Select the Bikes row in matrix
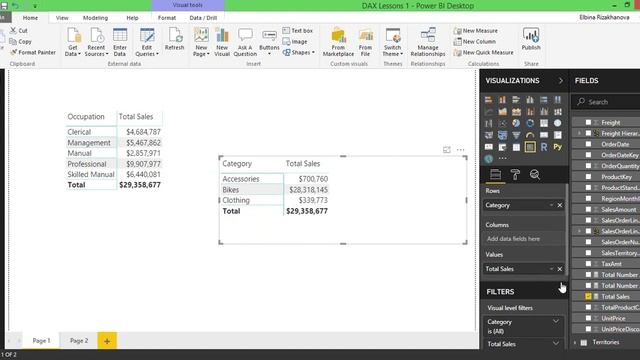The image size is (640, 360). [x=275, y=189]
